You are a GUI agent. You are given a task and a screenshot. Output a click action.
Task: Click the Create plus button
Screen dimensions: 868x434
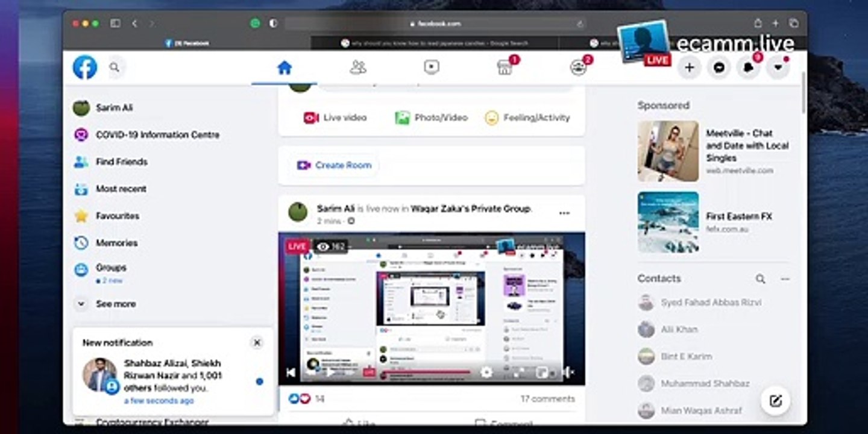(690, 68)
